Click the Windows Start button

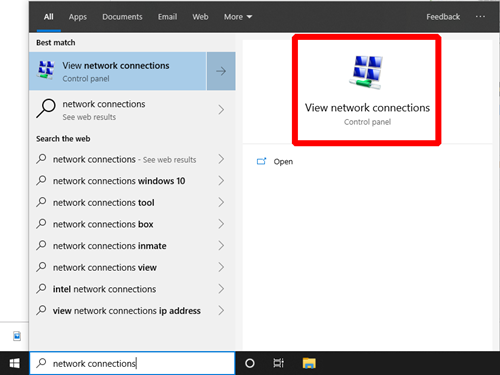(14, 363)
